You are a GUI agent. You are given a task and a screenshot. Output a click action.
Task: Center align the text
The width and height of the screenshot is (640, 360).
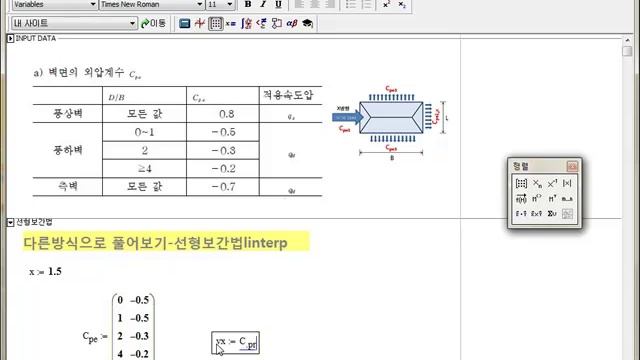[x=315, y=4]
